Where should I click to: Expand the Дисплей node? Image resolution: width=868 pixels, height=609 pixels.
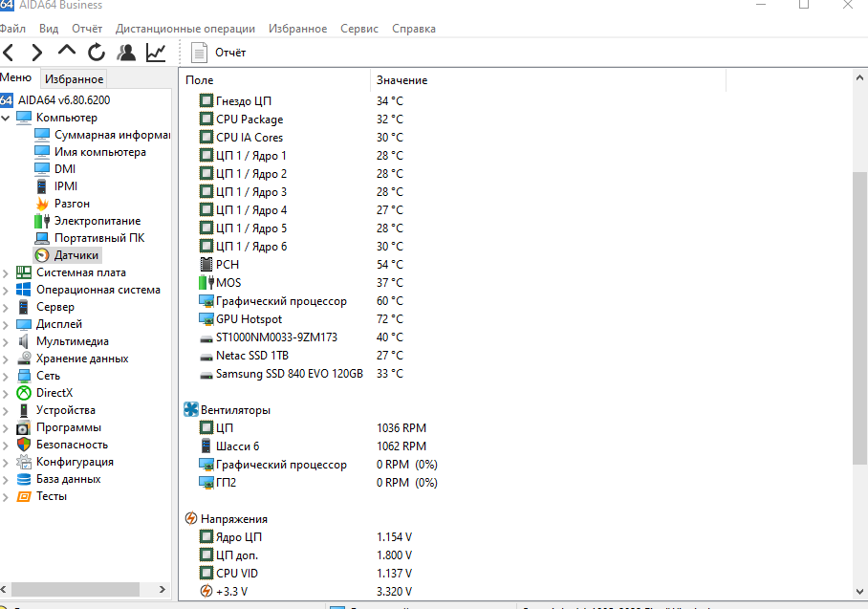pyautogui.click(x=6, y=324)
